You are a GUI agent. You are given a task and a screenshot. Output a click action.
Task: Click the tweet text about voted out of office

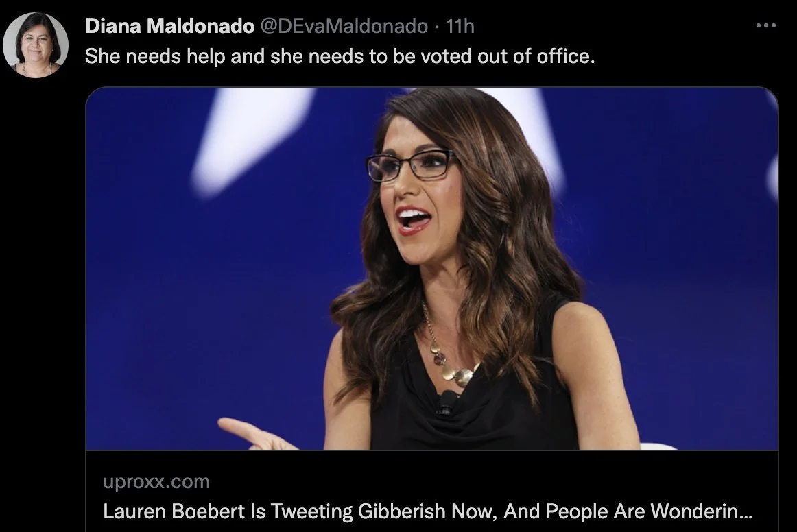click(340, 56)
